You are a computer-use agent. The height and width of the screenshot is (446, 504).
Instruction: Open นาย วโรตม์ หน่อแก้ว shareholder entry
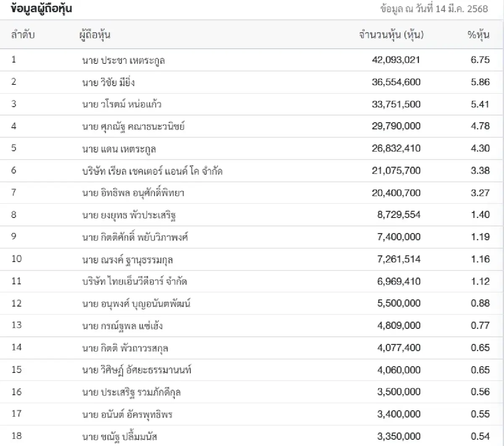122,104
